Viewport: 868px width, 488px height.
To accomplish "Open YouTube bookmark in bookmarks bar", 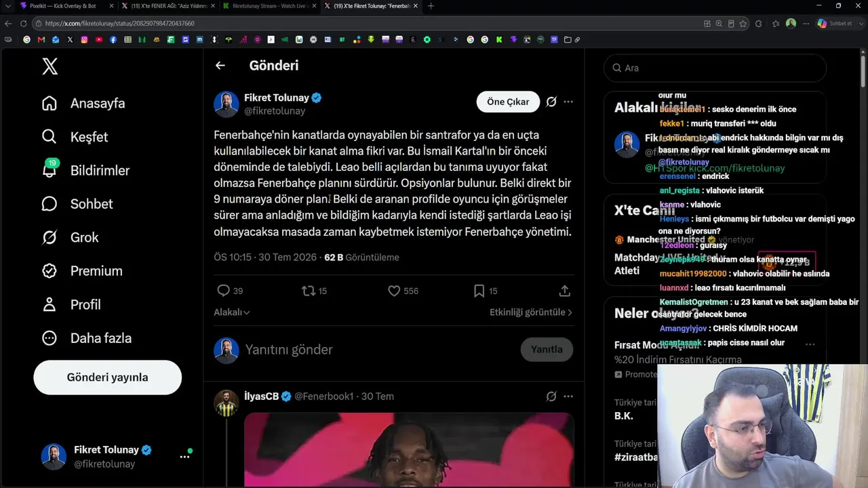I will click(99, 40).
